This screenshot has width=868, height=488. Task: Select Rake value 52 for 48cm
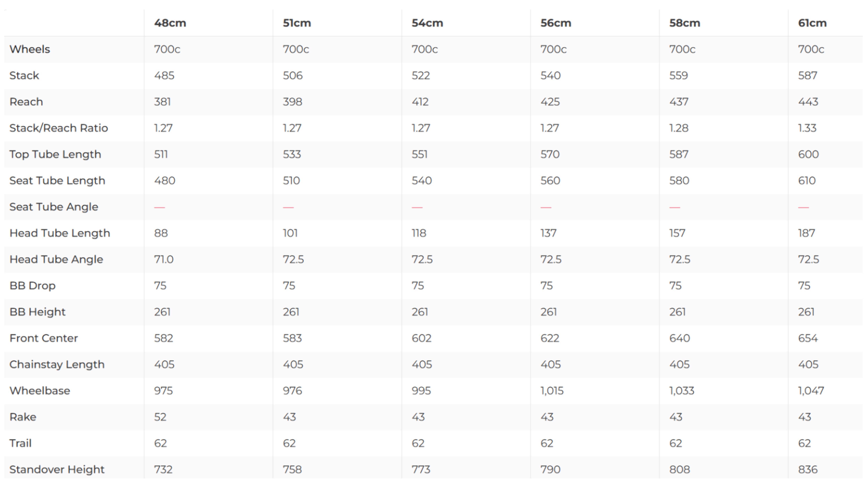tap(160, 417)
